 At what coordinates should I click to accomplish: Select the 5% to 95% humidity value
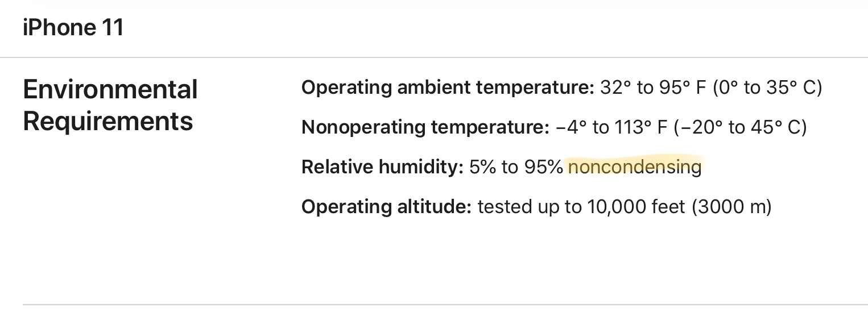[x=516, y=167]
